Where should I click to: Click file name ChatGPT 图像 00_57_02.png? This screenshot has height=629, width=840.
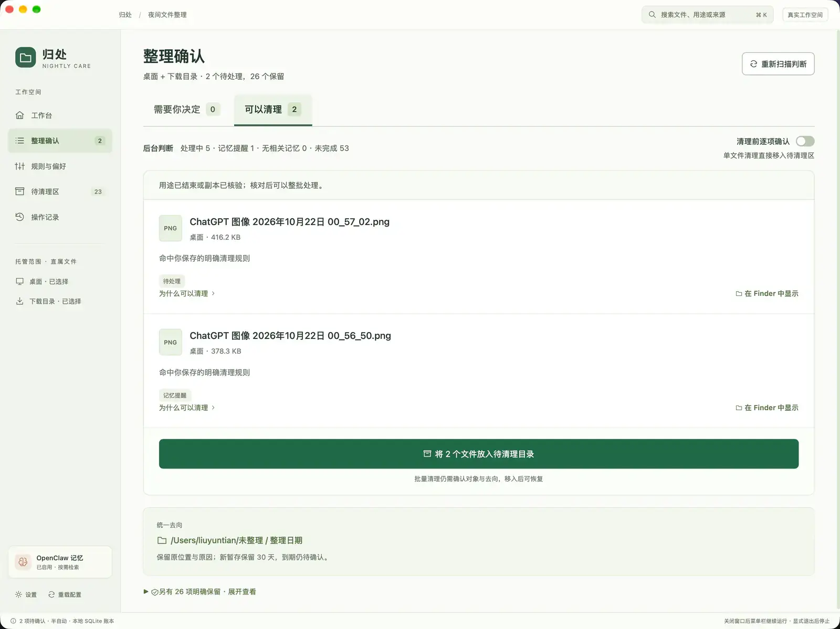290,222
